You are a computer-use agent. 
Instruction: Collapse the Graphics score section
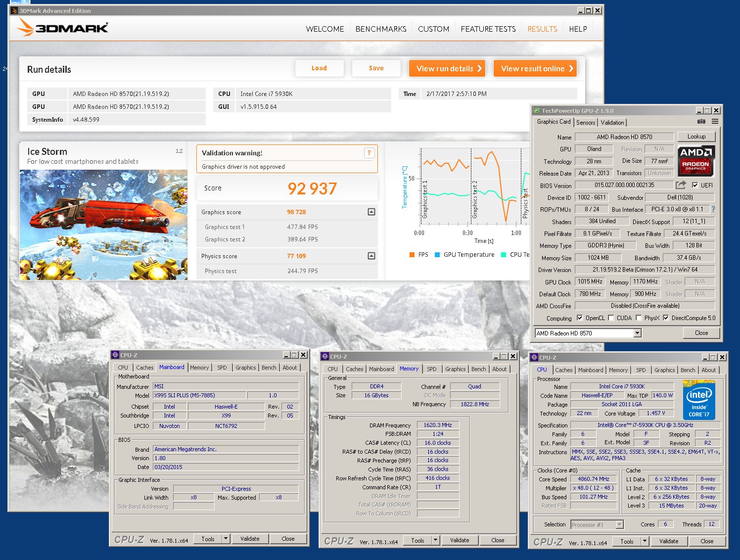(371, 212)
